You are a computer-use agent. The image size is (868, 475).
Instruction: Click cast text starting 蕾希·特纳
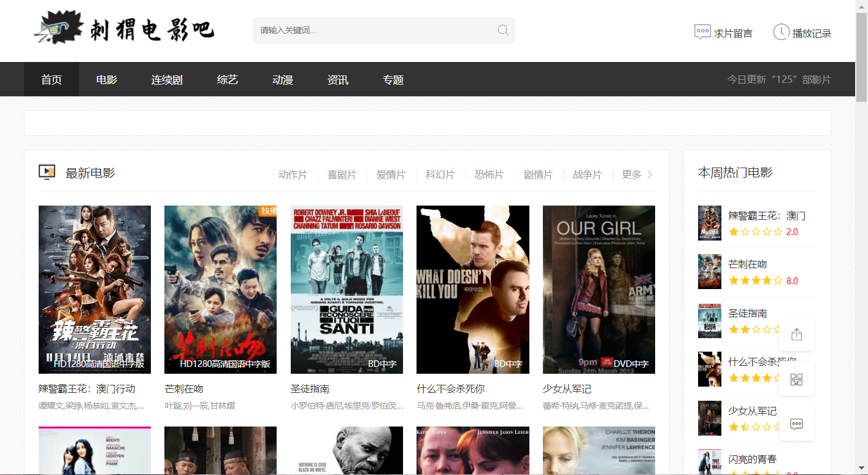point(596,406)
